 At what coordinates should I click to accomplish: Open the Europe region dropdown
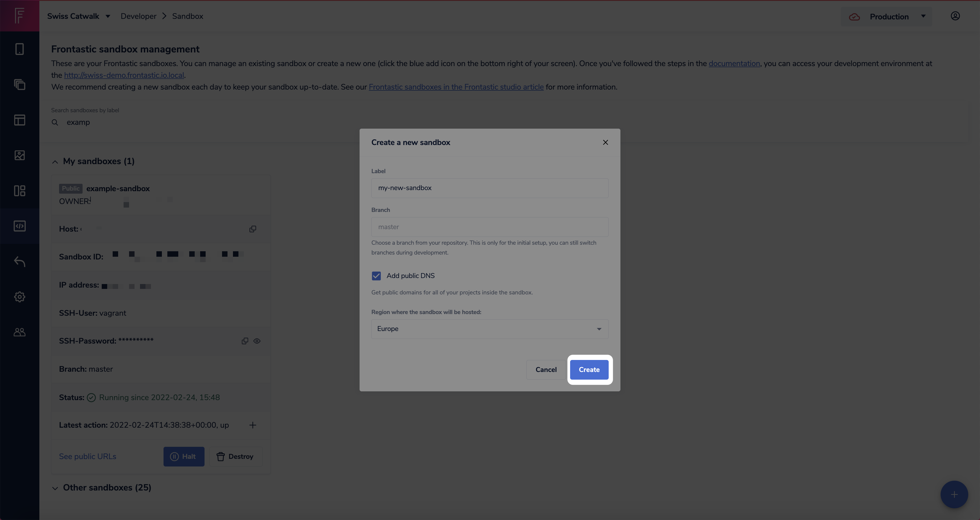coord(489,329)
